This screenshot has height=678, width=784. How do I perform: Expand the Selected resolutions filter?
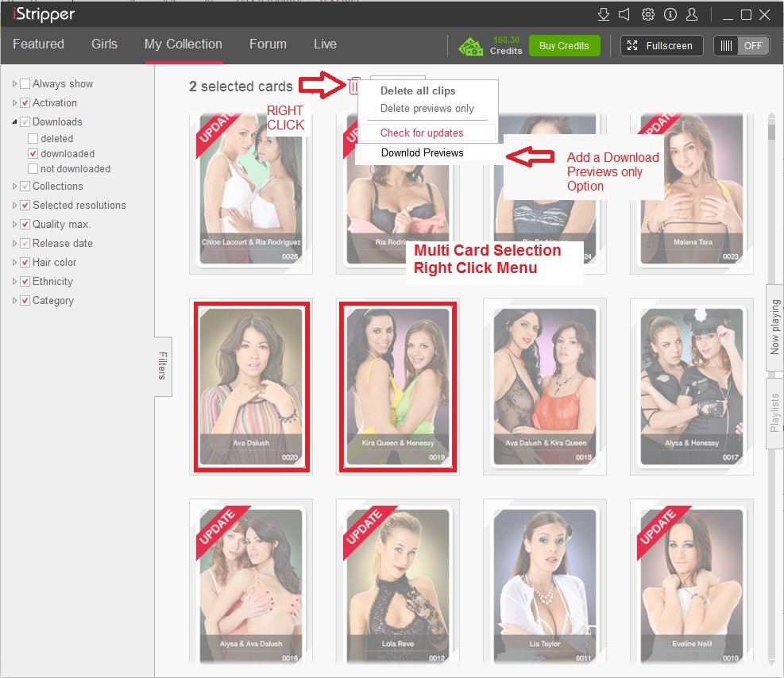tap(14, 205)
